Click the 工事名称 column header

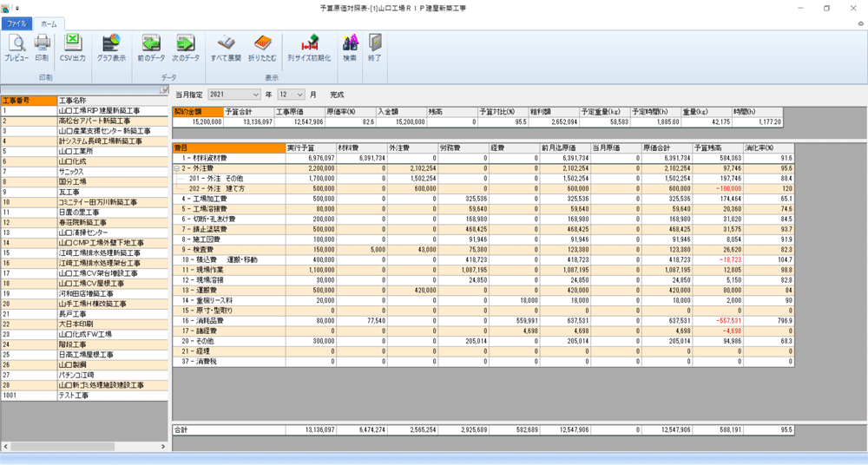pos(111,101)
